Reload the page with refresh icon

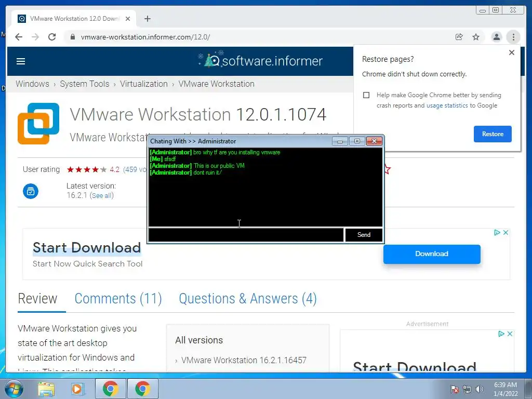(52, 37)
